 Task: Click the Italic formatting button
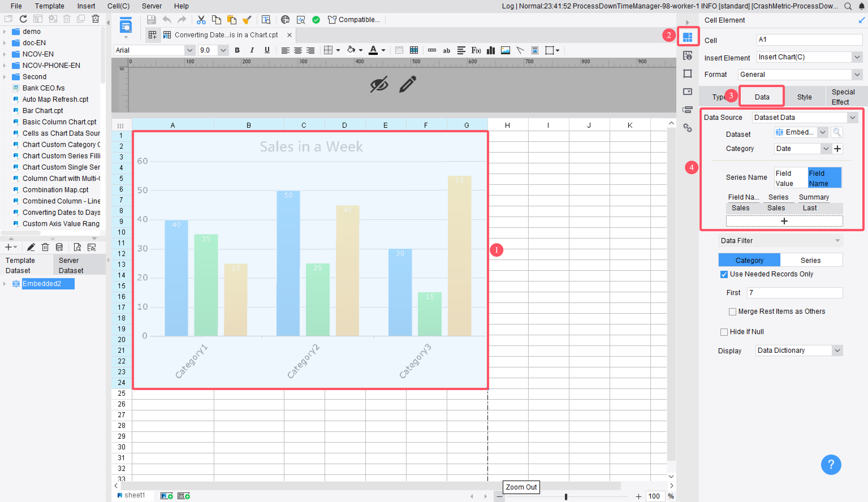[252, 50]
